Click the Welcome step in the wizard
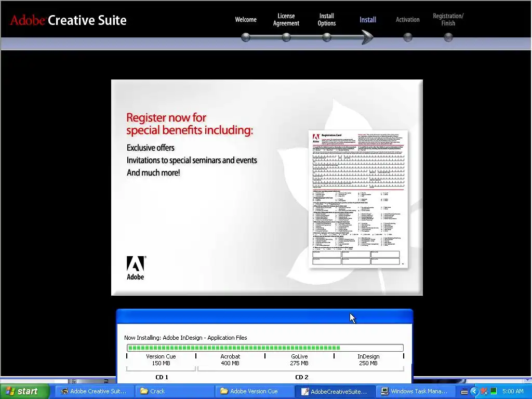Image resolution: width=532 pixels, height=399 pixels. tap(246, 20)
